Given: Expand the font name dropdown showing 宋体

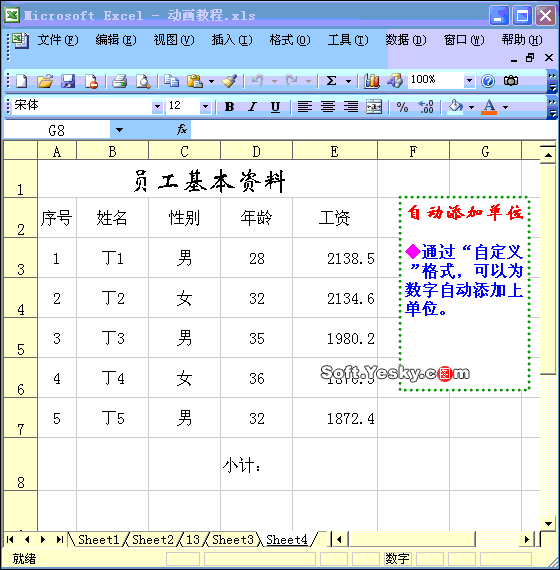Looking at the screenshot, I should pos(157,107).
